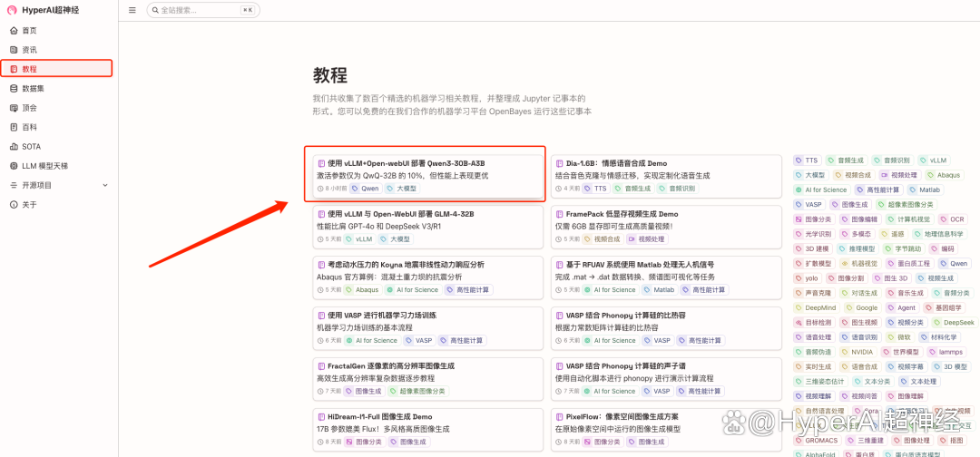Filter by 光学识别 in the tag cloud
Viewport: 980px width, 457px height.
814,234
